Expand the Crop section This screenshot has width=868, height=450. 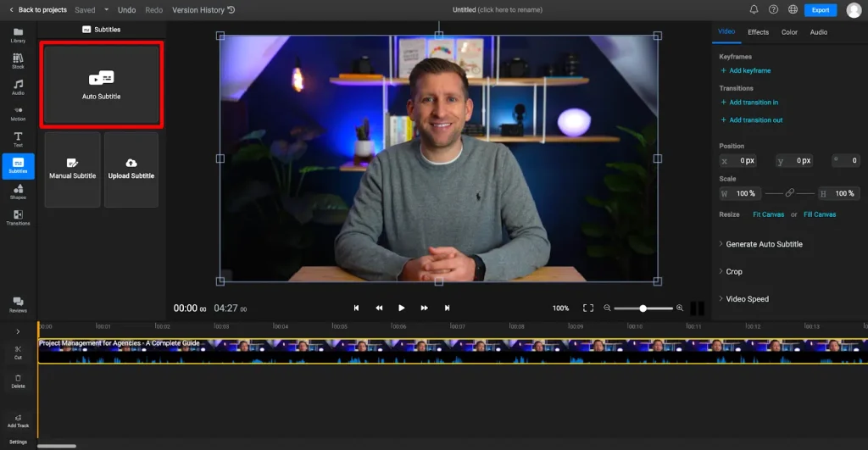pos(734,272)
